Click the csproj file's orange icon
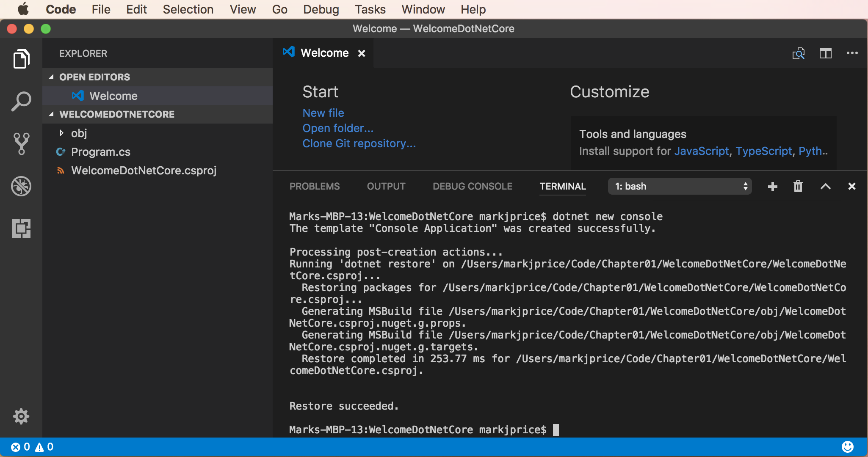Screen dimensions: 868x457 point(61,171)
